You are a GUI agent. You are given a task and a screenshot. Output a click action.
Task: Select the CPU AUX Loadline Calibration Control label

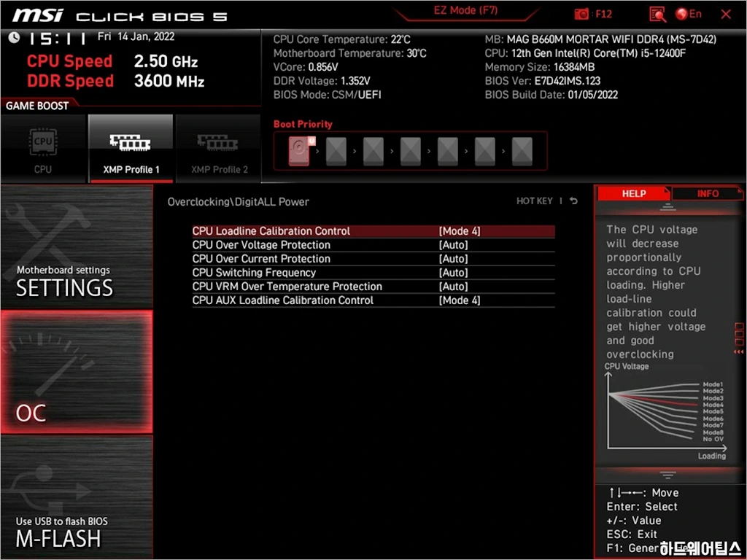tap(283, 300)
